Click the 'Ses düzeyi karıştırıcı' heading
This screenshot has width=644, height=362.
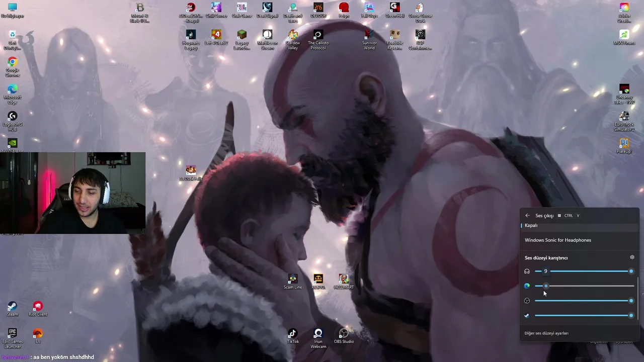(x=546, y=258)
